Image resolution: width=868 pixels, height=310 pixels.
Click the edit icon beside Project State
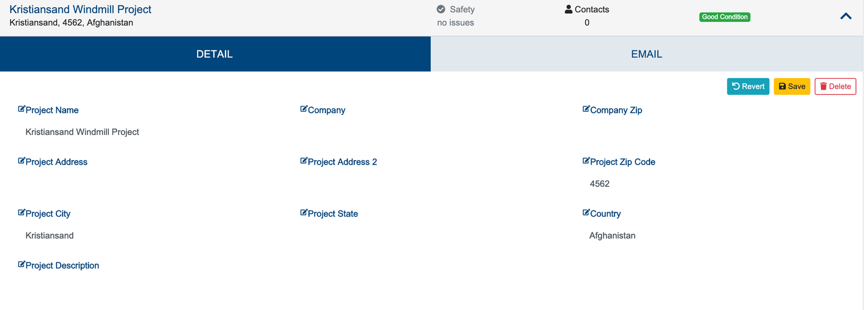[x=304, y=213]
